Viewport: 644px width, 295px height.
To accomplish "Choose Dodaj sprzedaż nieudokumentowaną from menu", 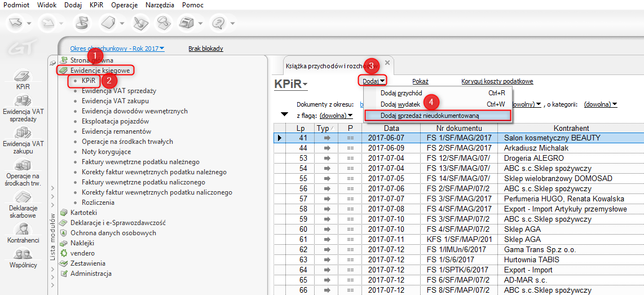I will pyautogui.click(x=430, y=115).
